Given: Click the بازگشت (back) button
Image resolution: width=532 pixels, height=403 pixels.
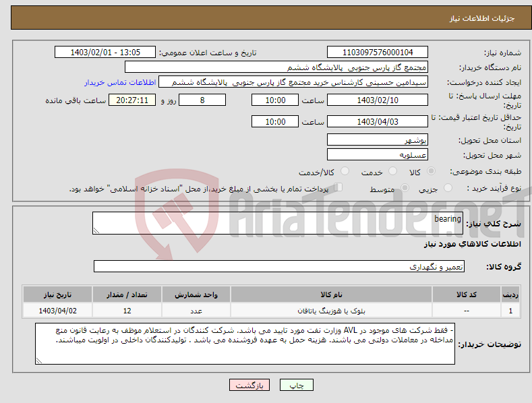Looking at the screenshot, I should 249,385.
